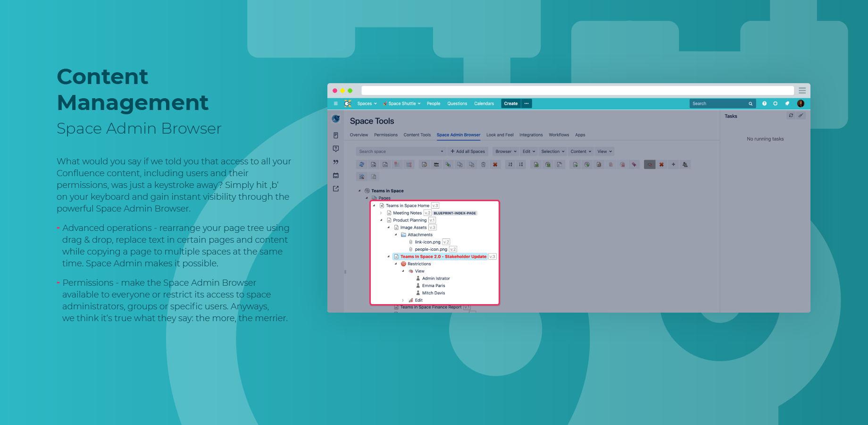Click the external link sidebar icon
This screenshot has height=425, width=868.
336,188
